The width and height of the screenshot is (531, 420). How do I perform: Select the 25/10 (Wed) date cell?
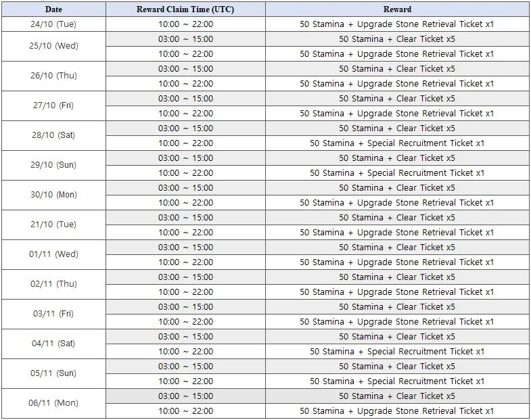[53, 46]
